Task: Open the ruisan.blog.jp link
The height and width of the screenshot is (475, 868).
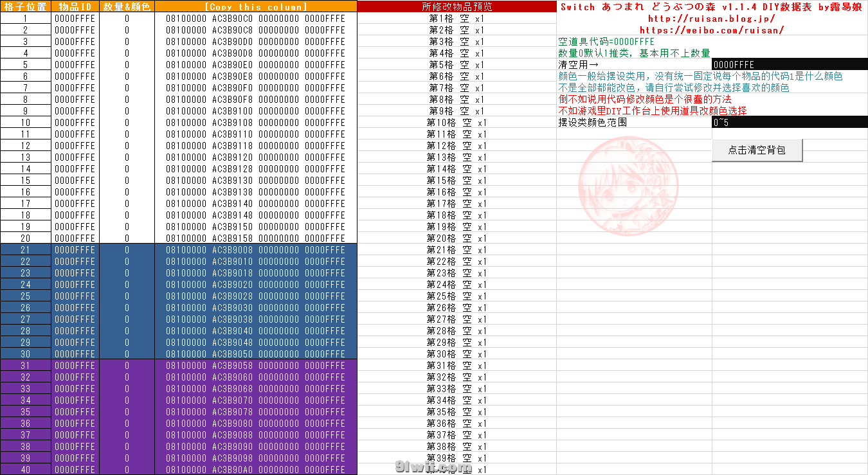Action: [711, 19]
